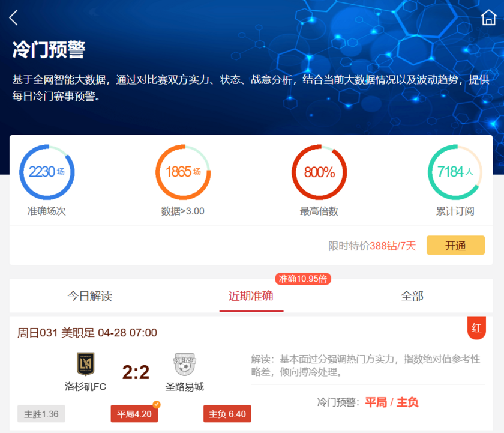
Task: Click the match header 周日031 美职足
Action: pos(87,333)
